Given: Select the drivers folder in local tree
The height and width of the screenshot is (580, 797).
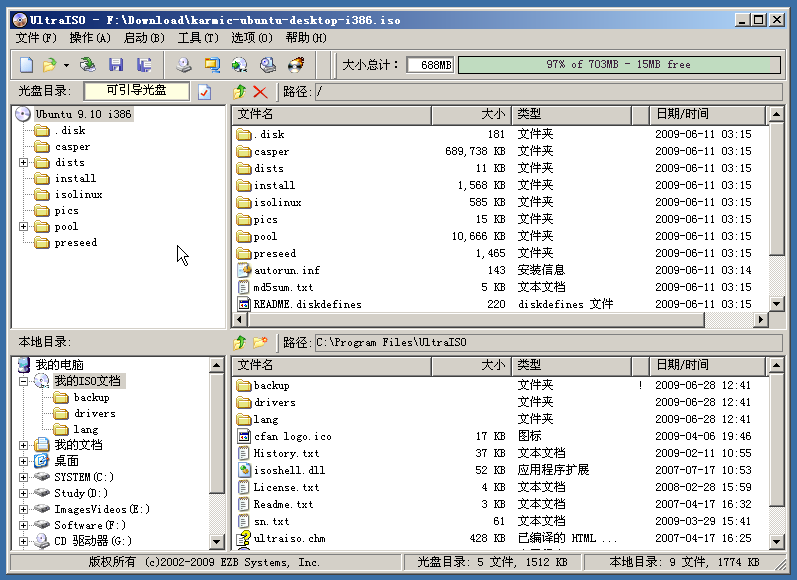Looking at the screenshot, I should (95, 413).
